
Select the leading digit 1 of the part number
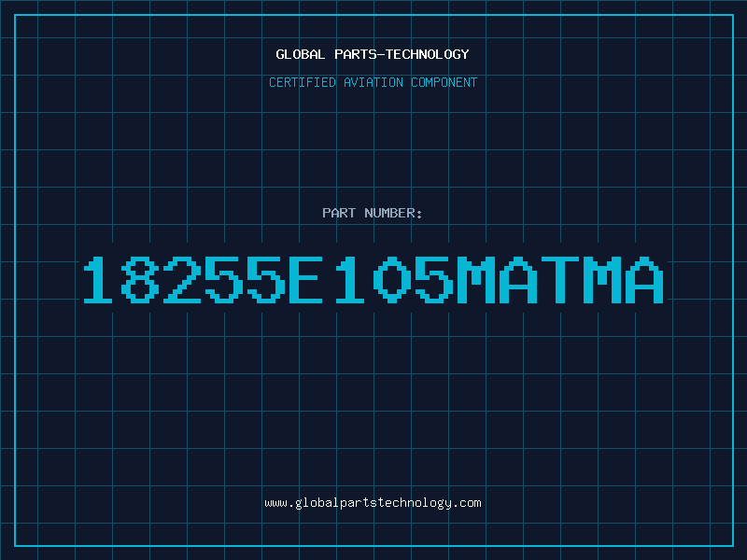click(98, 279)
